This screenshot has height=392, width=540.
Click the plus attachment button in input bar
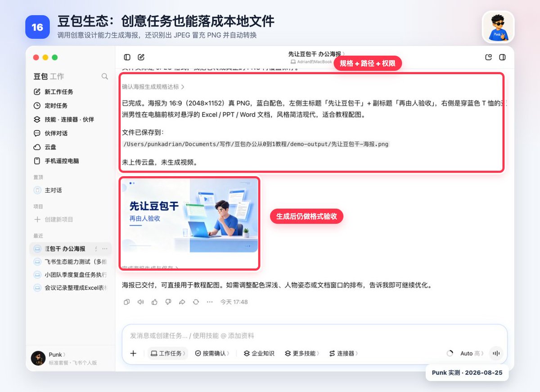tap(133, 353)
